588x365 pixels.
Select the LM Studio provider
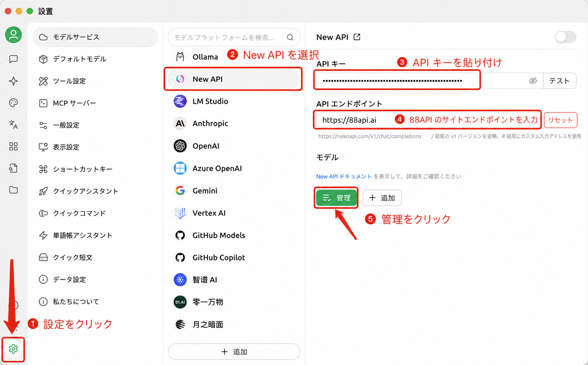point(234,101)
